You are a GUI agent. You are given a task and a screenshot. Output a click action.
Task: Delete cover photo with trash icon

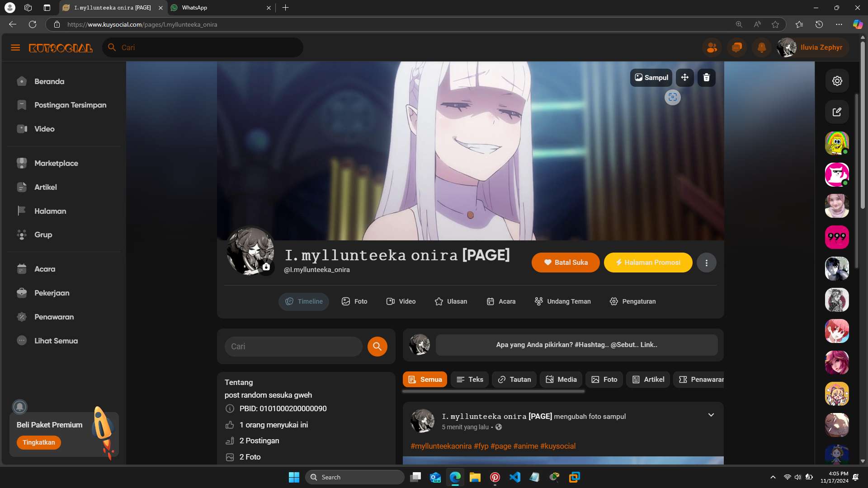tap(707, 78)
